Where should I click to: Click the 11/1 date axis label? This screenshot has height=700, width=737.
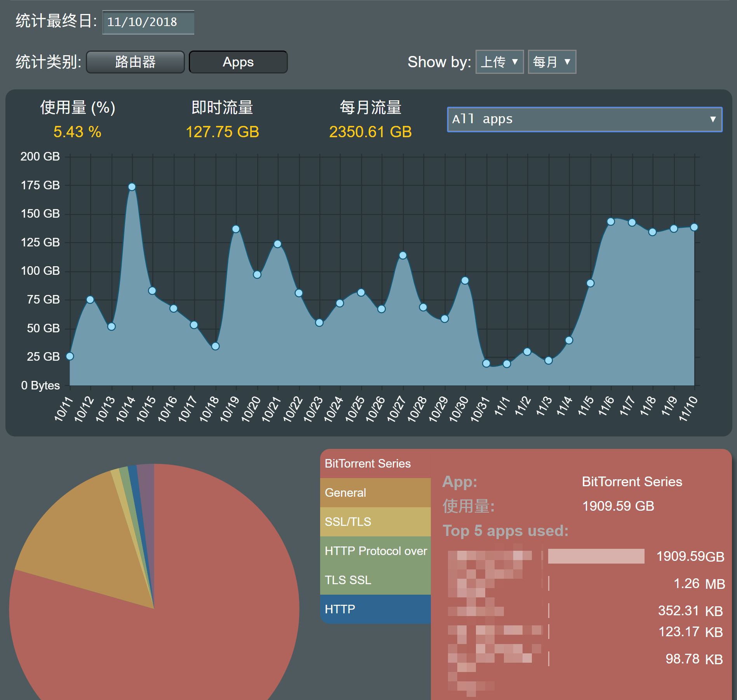point(502,407)
